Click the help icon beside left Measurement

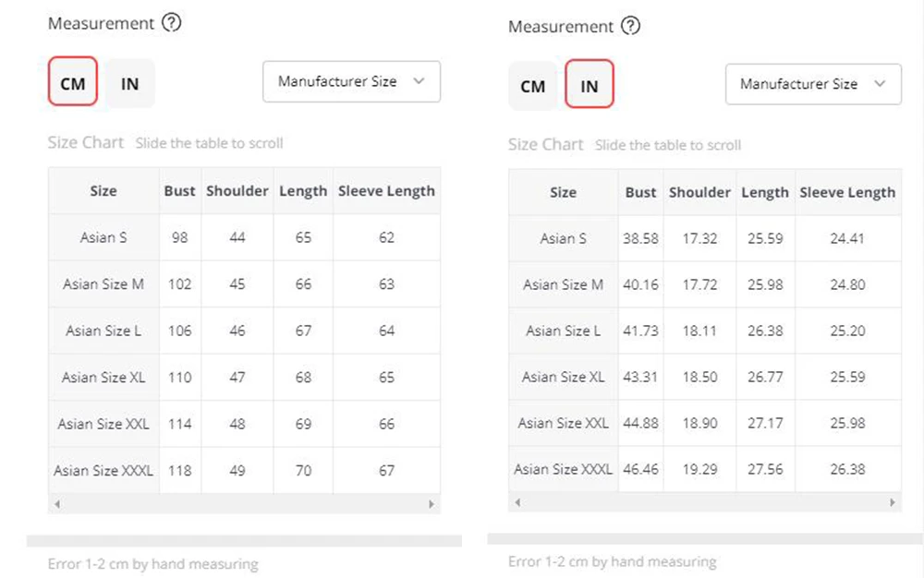(171, 23)
